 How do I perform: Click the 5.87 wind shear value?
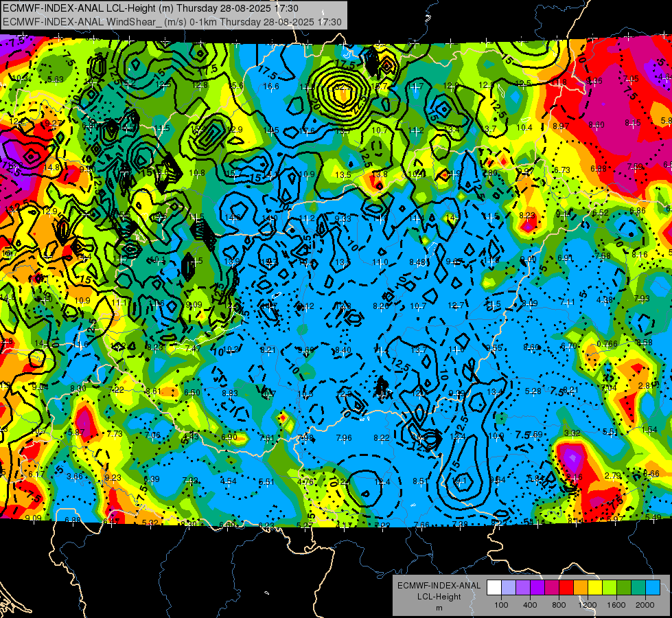click(x=76, y=433)
